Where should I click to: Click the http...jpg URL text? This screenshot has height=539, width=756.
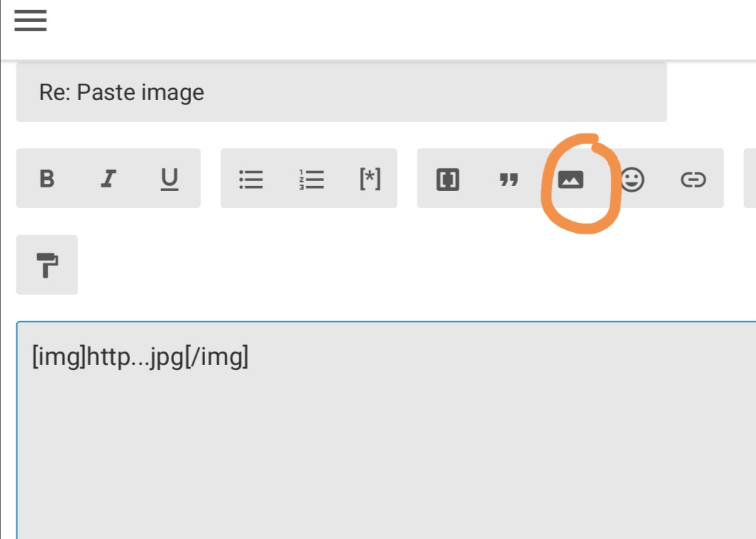tap(135, 356)
